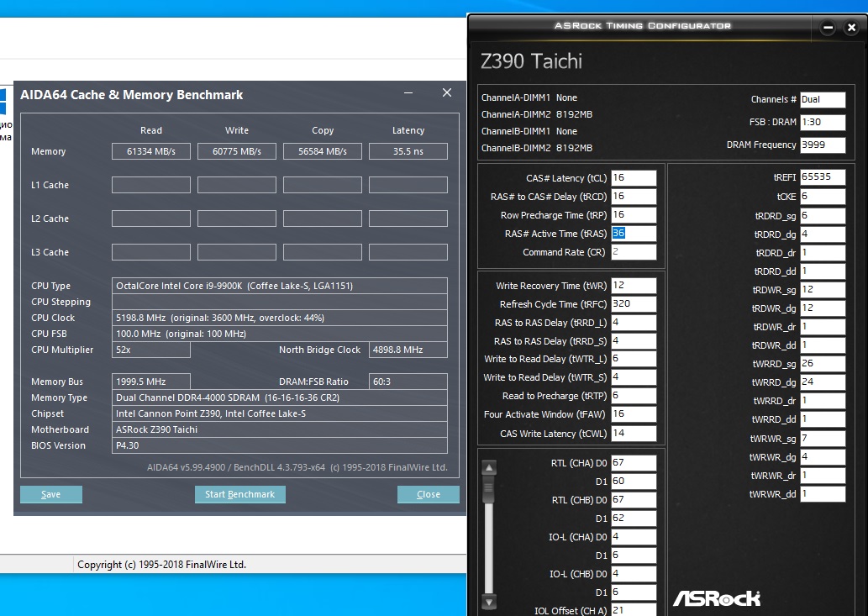Screen dimensions: 868x616
Task: Click the IO-L (CHA) D0 field
Action: [x=634, y=537]
